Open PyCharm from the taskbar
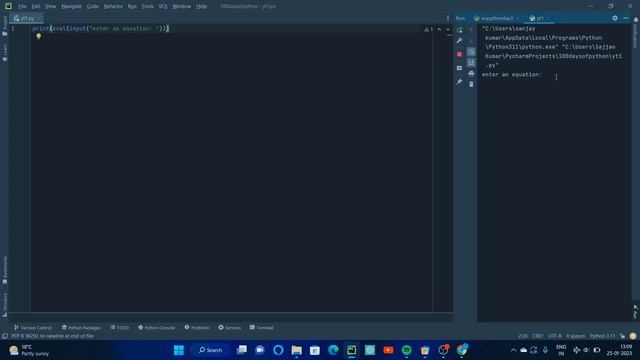640x360 pixels. (x=351, y=350)
